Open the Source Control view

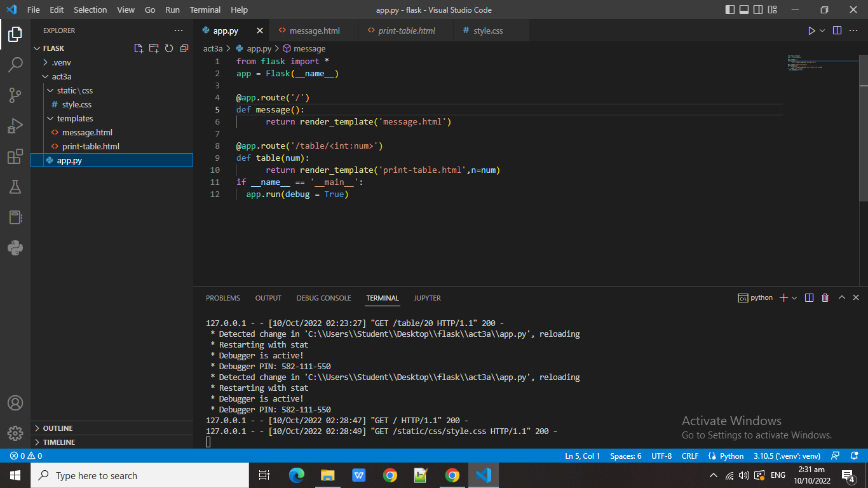15,95
